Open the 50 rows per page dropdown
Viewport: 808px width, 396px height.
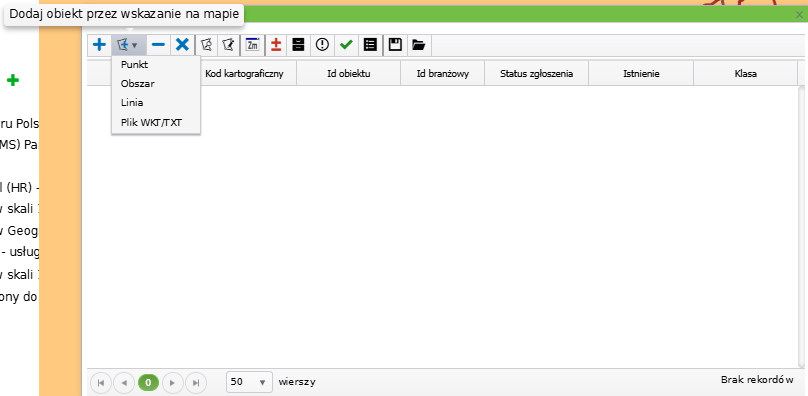coord(249,382)
